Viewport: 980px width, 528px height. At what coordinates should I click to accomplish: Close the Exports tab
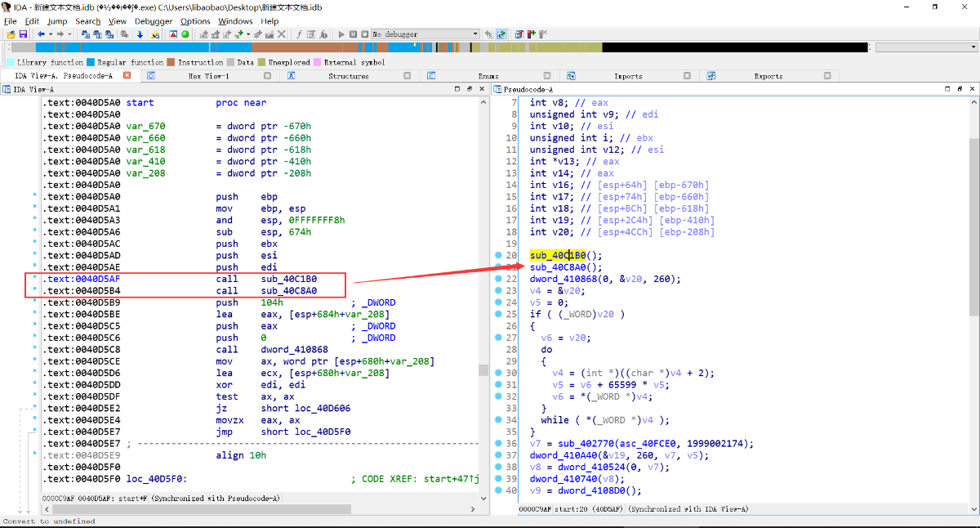[828, 76]
